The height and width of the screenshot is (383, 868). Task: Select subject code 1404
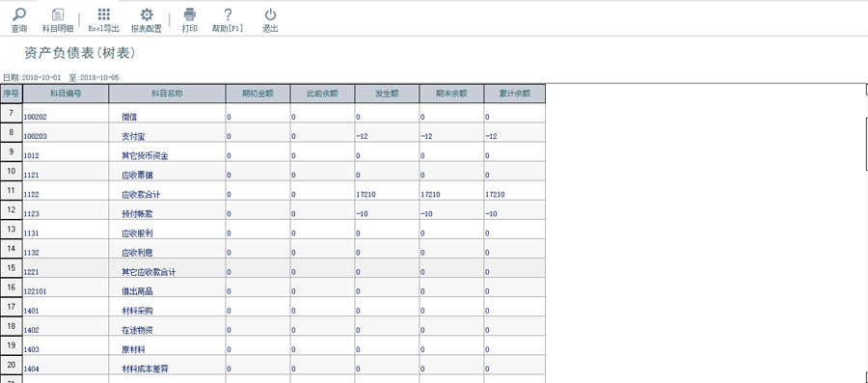[32, 369]
